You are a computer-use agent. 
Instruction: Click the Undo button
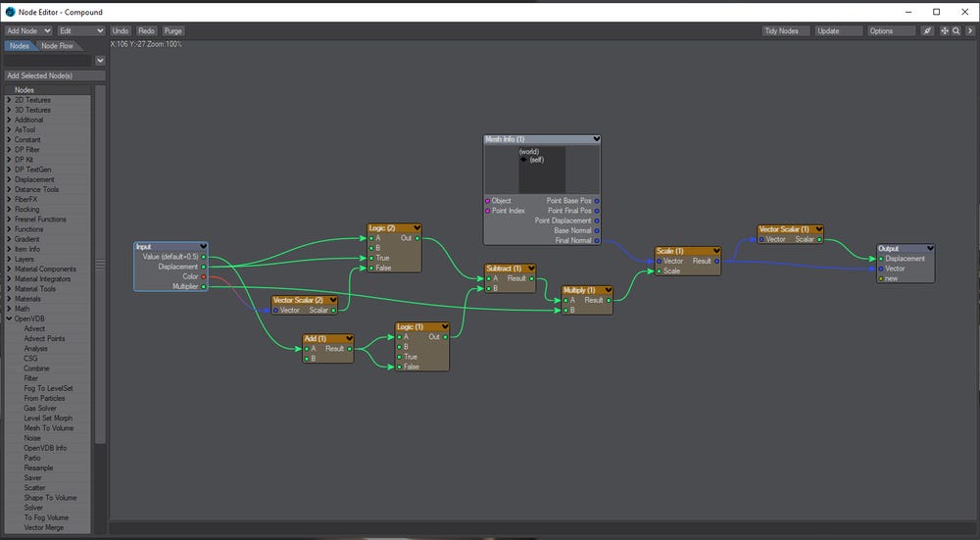pos(121,30)
